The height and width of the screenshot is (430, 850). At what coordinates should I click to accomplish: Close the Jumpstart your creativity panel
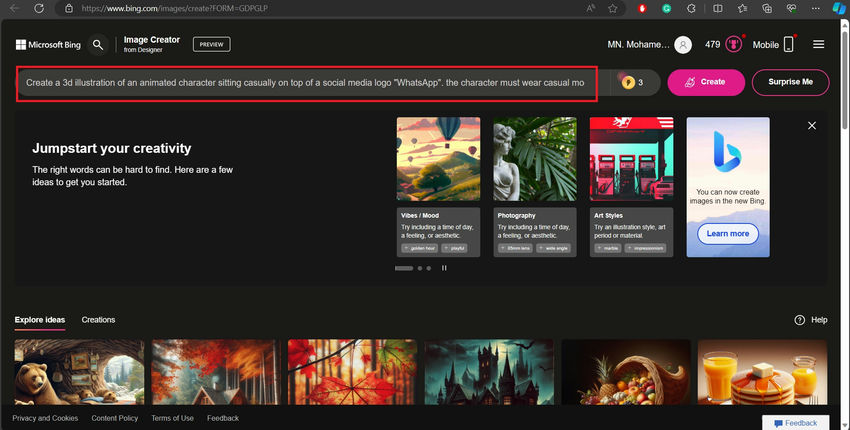812,125
